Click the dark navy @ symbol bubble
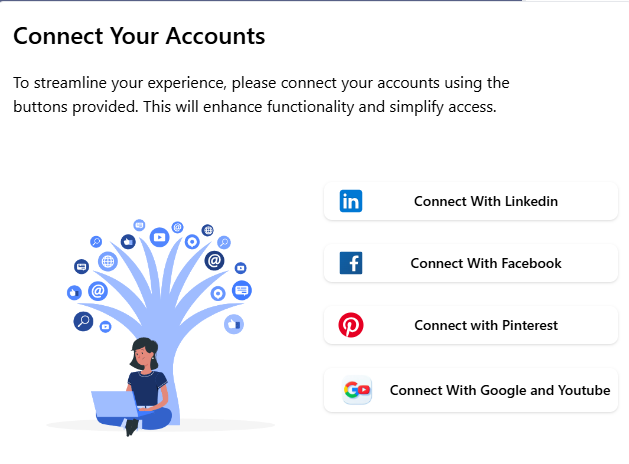629x464 pixels. point(214,261)
